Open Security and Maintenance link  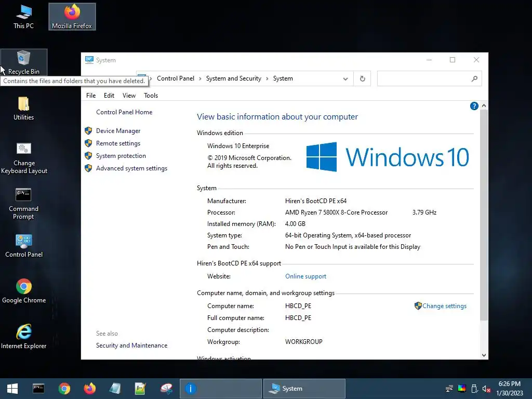(131, 345)
